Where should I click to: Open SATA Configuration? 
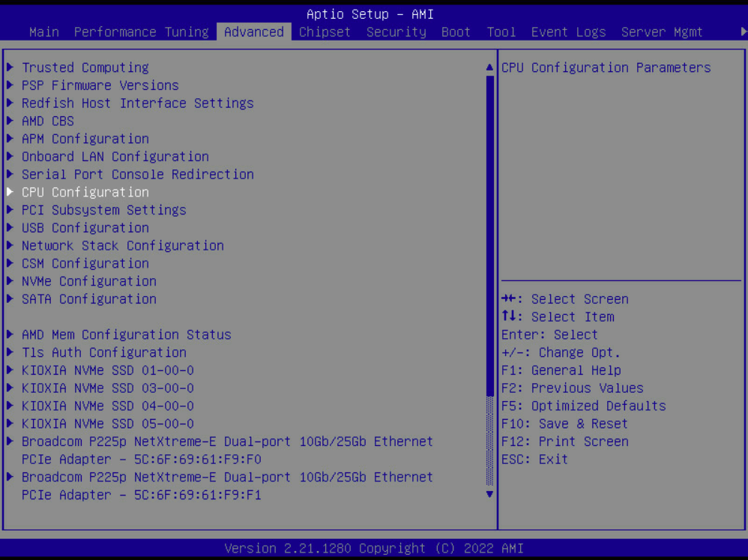pyautogui.click(x=88, y=299)
